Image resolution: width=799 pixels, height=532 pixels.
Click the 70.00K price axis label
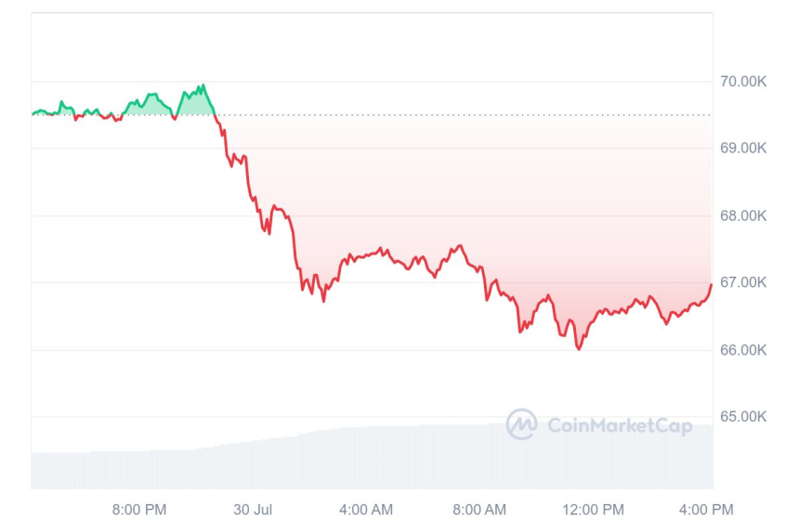(x=742, y=82)
